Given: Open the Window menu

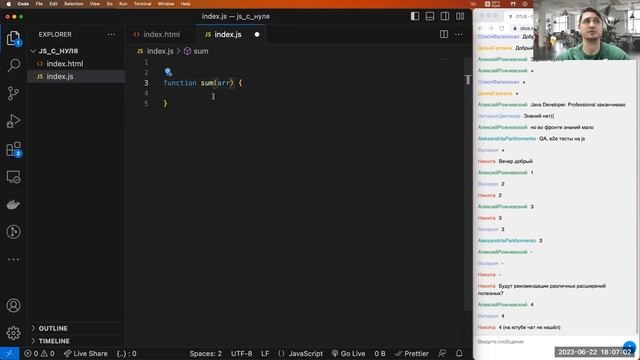Looking at the screenshot, I should [166, 4].
